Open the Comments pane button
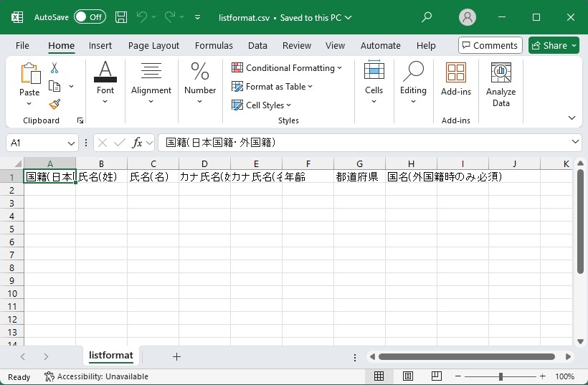588x385 pixels. (x=490, y=45)
